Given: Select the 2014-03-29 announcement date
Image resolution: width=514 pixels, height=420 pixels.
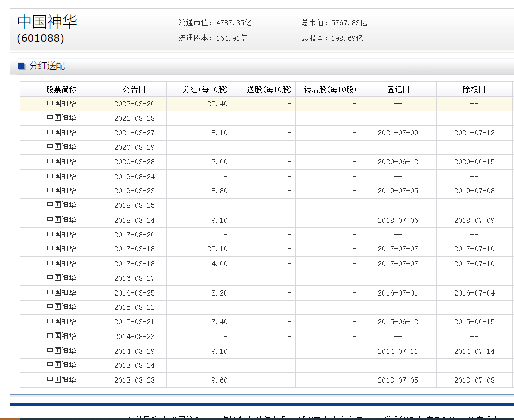Looking at the screenshot, I should click(x=135, y=351).
